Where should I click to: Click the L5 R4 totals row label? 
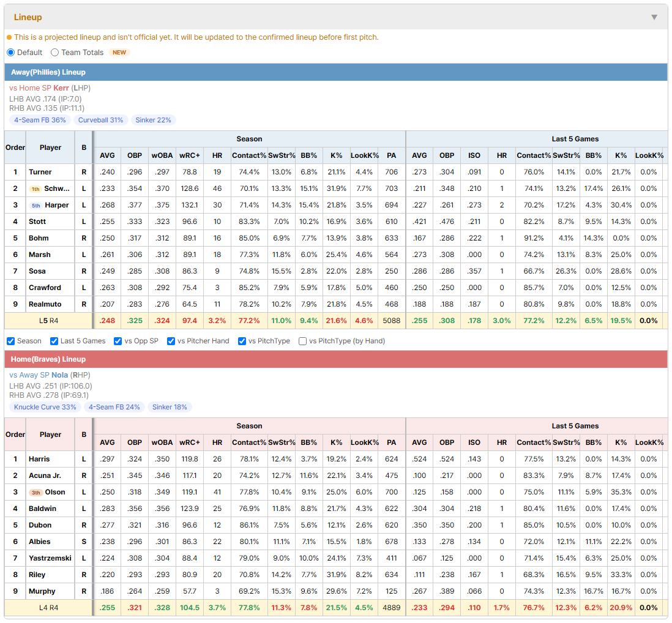click(48, 321)
